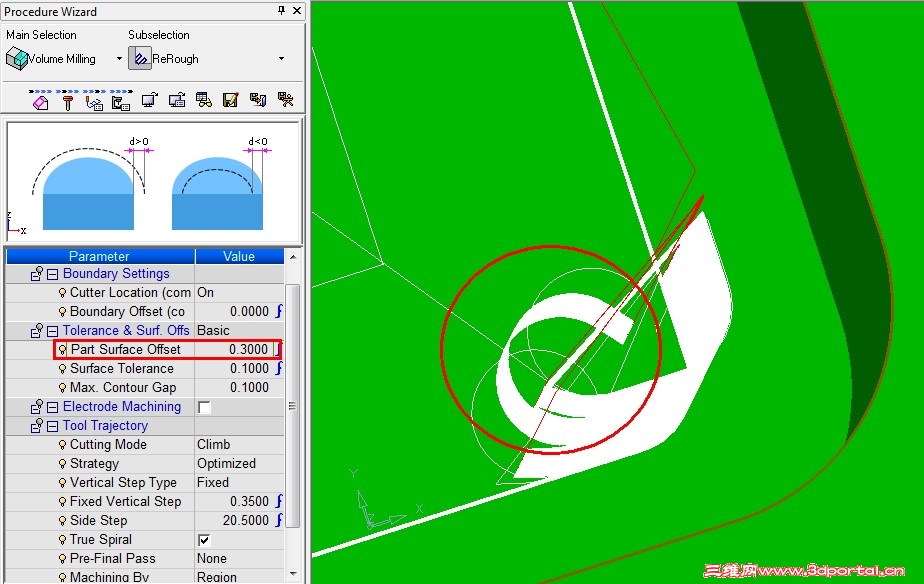Screen dimensions: 924x584
Task: Click the monitor with arrow toolbar icon
Action: (150, 100)
